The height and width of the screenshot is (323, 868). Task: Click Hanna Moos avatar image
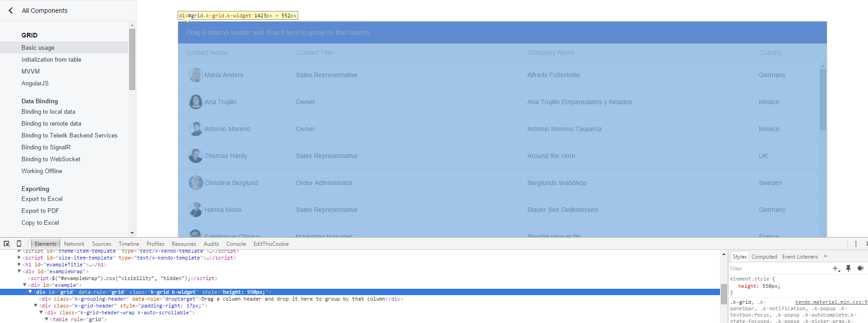click(x=195, y=210)
